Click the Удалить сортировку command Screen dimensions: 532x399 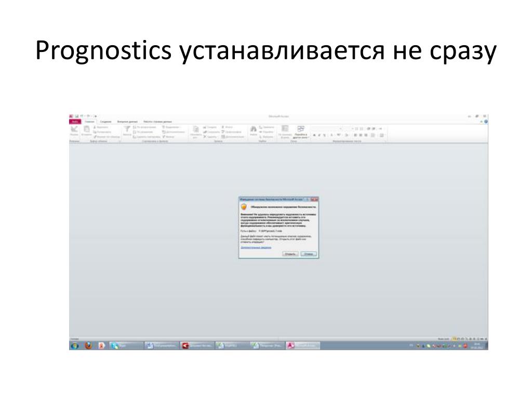point(147,137)
